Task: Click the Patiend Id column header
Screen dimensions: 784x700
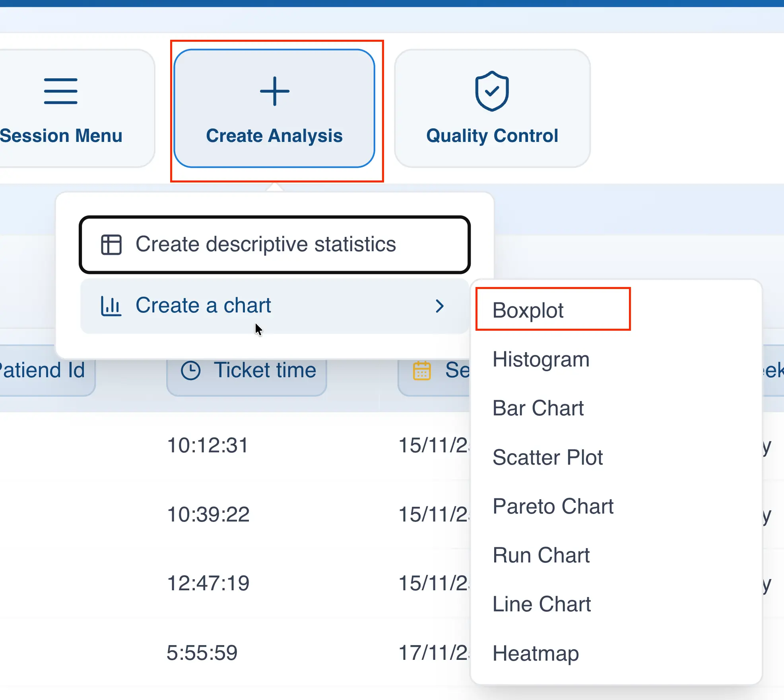Action: point(42,370)
